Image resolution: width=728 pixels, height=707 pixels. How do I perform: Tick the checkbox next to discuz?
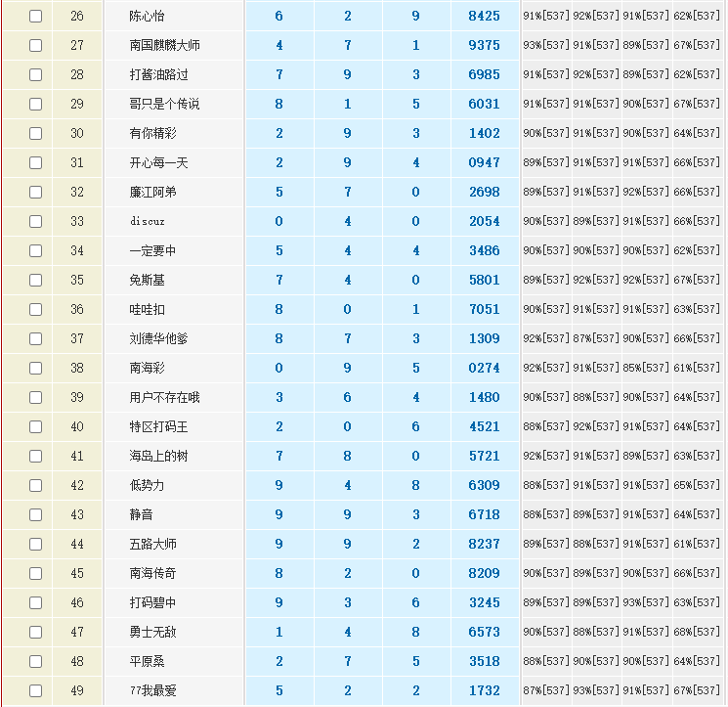coord(35,221)
